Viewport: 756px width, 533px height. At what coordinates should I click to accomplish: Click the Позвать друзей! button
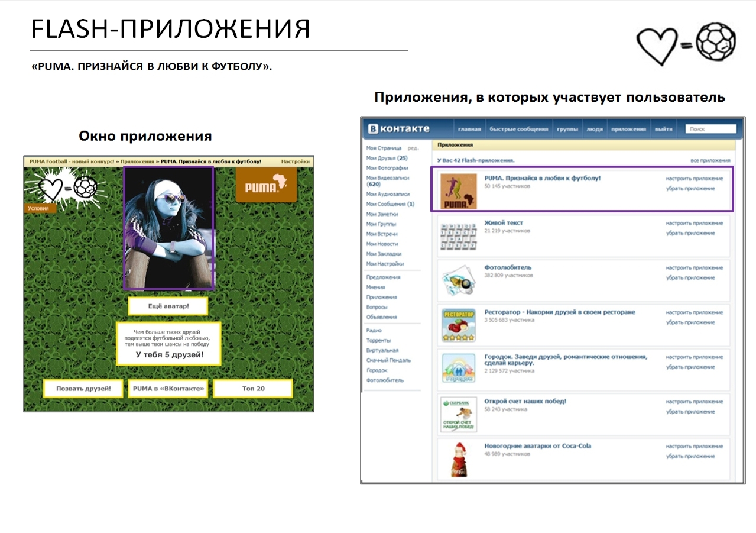coord(83,389)
